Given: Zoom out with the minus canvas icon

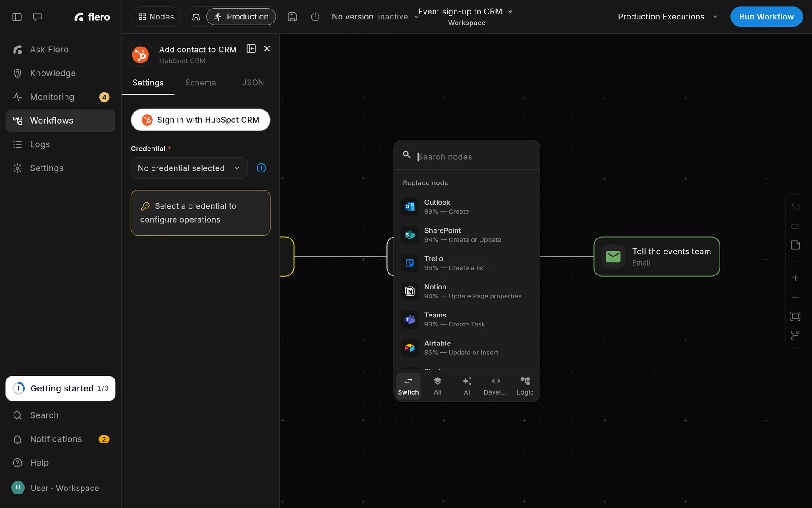Looking at the screenshot, I should pyautogui.click(x=795, y=297).
